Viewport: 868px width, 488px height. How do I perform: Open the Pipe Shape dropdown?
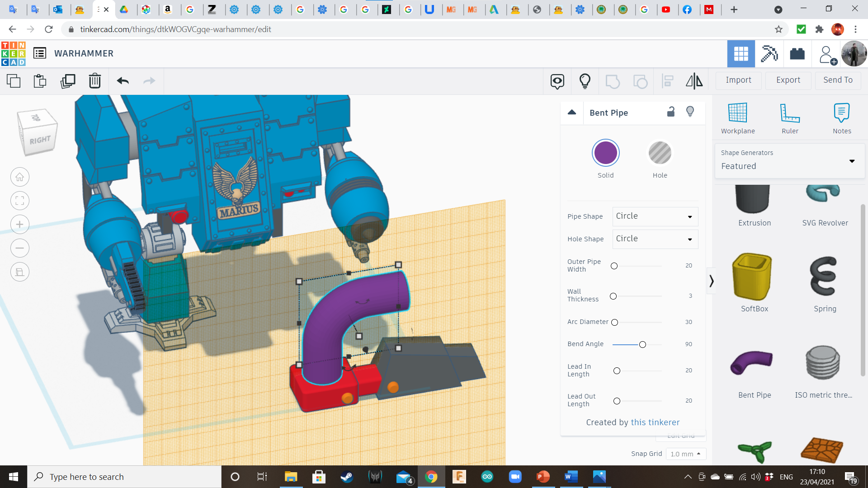pos(655,216)
